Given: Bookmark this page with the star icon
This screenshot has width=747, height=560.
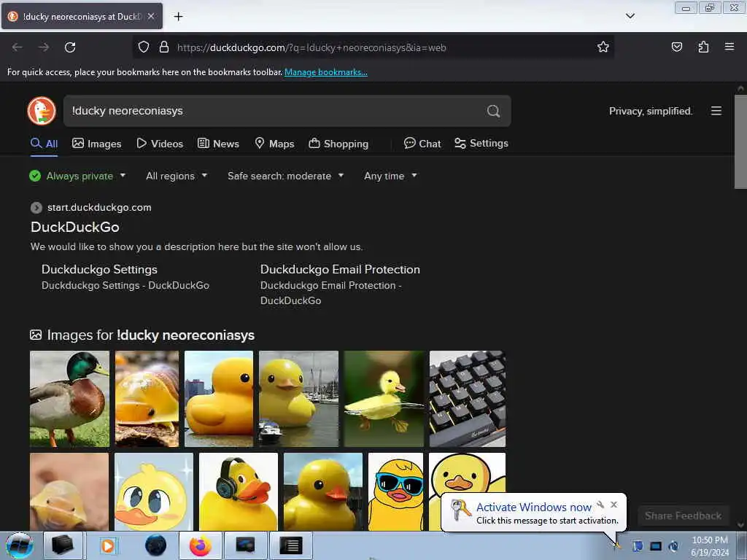Looking at the screenshot, I should click(603, 47).
